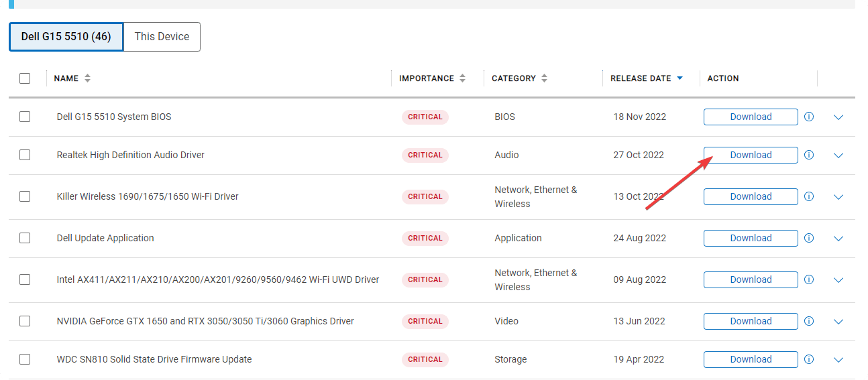Screen dimensions: 868x380
Task: Click info icon for WDC SN810 Firmware Update
Action: click(x=808, y=359)
